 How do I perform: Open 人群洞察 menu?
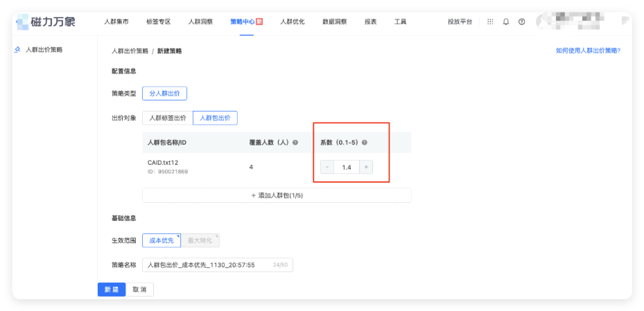point(200,21)
